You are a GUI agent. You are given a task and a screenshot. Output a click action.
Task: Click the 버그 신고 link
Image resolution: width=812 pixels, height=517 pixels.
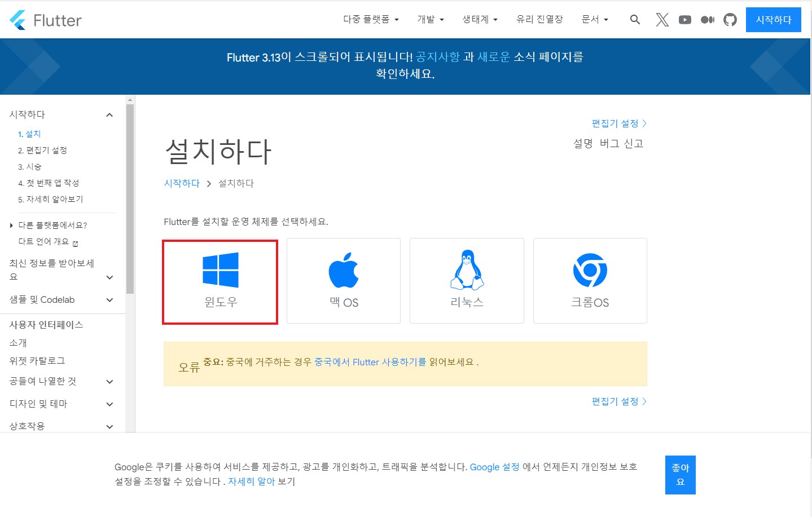click(x=621, y=143)
